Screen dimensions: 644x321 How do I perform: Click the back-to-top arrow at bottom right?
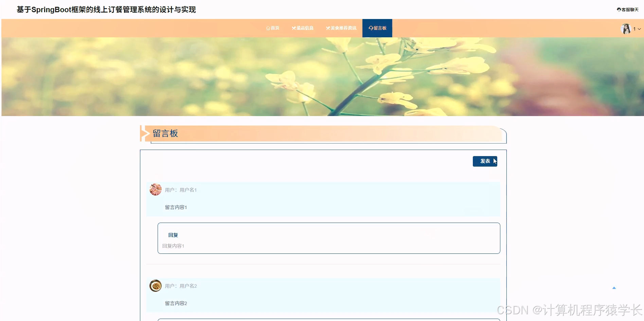click(614, 287)
